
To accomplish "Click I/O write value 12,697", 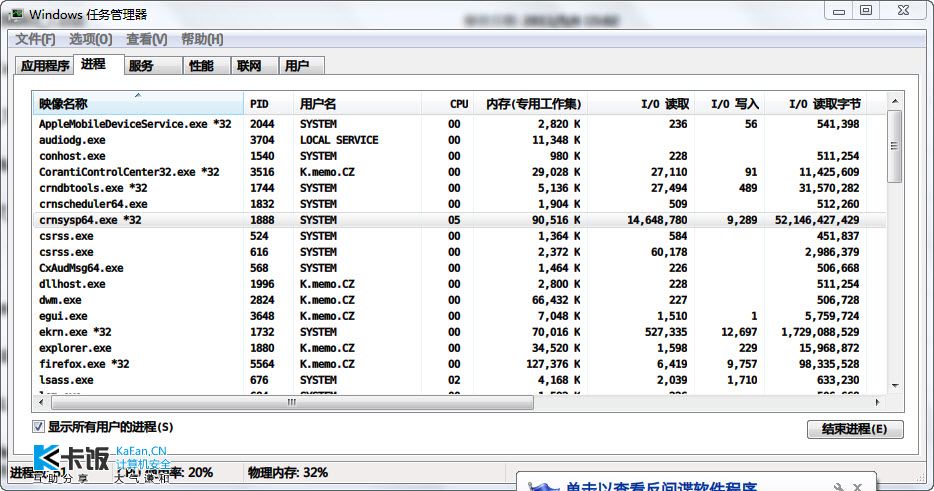I will [x=739, y=332].
